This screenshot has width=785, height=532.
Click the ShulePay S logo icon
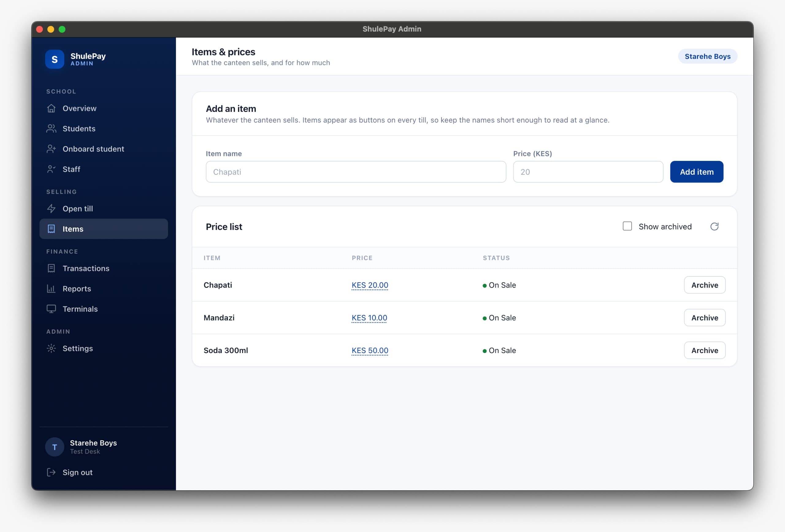pyautogui.click(x=54, y=59)
